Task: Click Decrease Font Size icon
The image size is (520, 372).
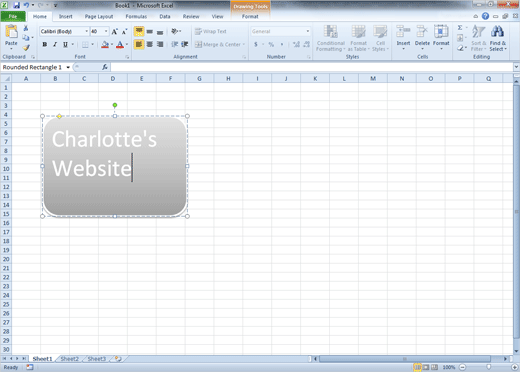Action: (124, 31)
